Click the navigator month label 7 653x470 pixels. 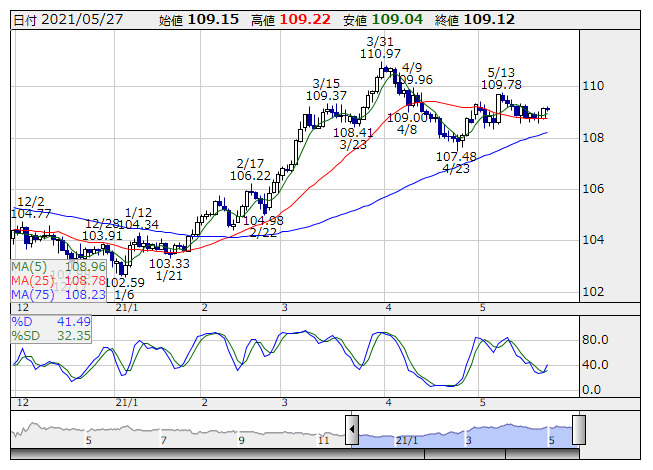(164, 440)
